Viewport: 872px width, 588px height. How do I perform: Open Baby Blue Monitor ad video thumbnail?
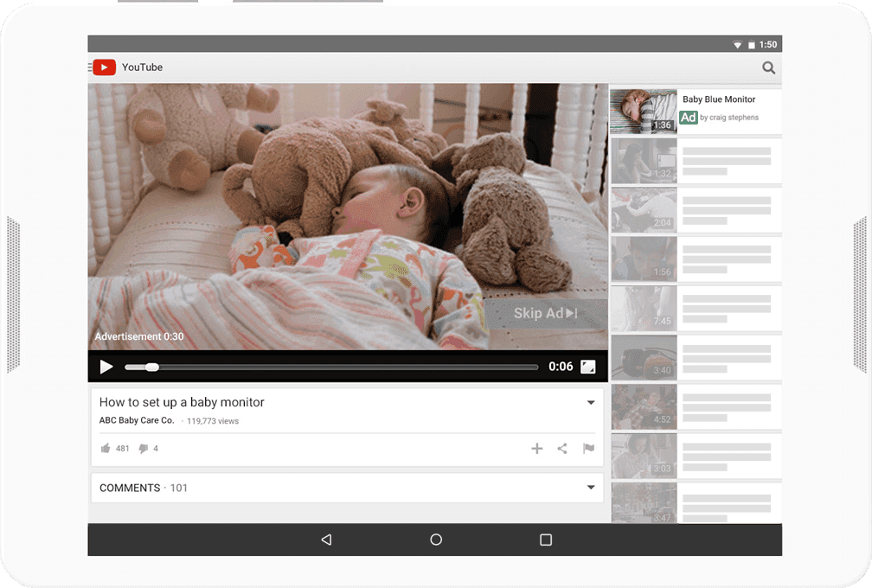click(x=644, y=111)
